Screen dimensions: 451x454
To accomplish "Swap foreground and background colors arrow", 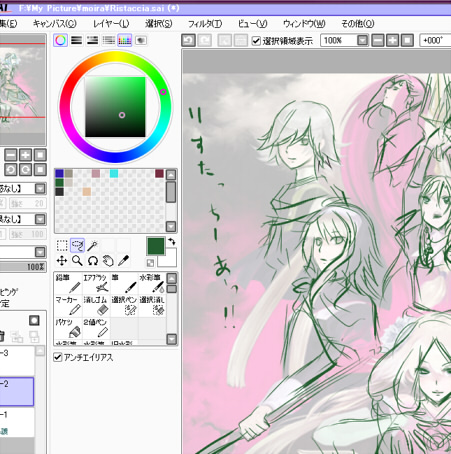I will coord(172,241).
